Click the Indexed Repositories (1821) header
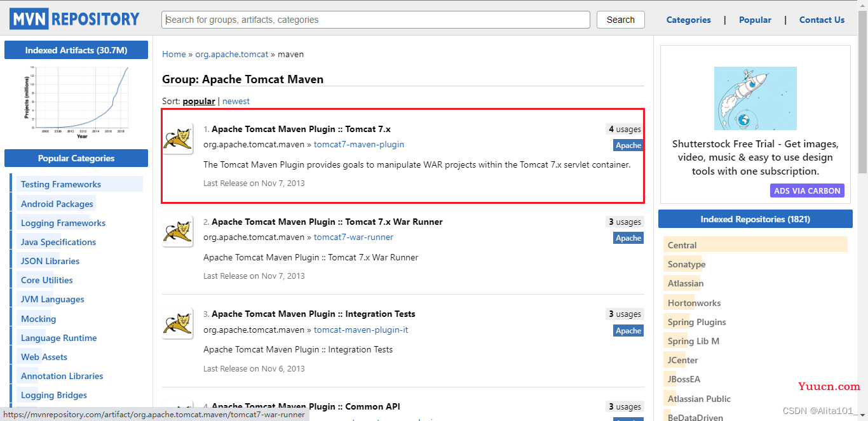The height and width of the screenshot is (421, 868). point(755,219)
